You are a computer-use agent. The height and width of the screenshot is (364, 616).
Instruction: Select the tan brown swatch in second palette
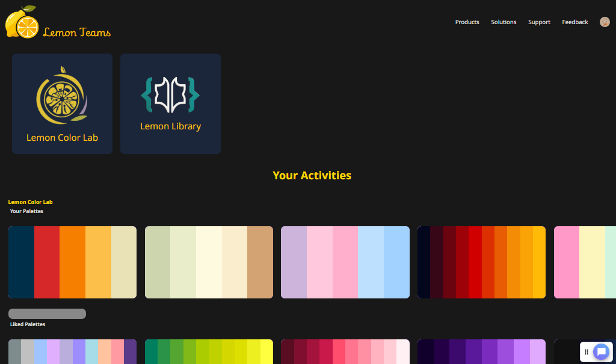260,262
